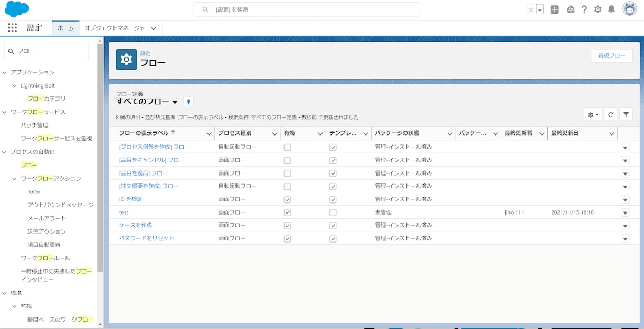Select バッチ管理 in sidebar

(34, 125)
